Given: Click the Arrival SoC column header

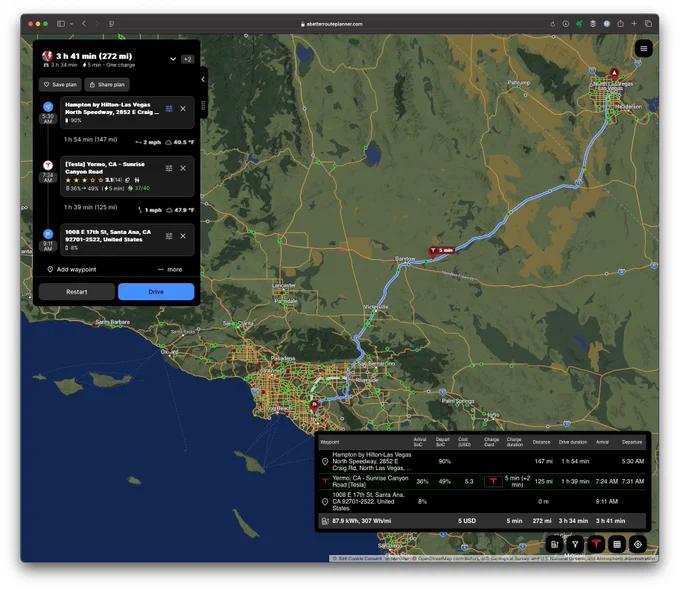Looking at the screenshot, I should [x=420, y=442].
